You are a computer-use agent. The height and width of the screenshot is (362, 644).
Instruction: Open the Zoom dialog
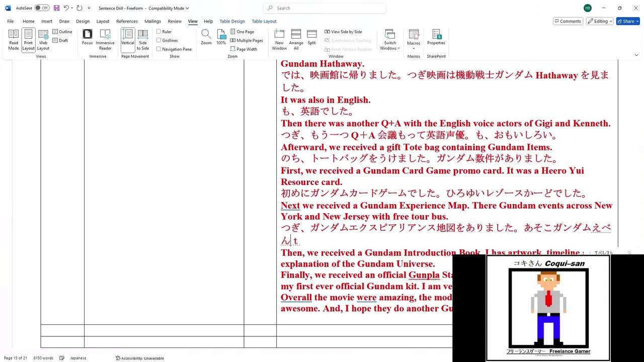(x=206, y=37)
